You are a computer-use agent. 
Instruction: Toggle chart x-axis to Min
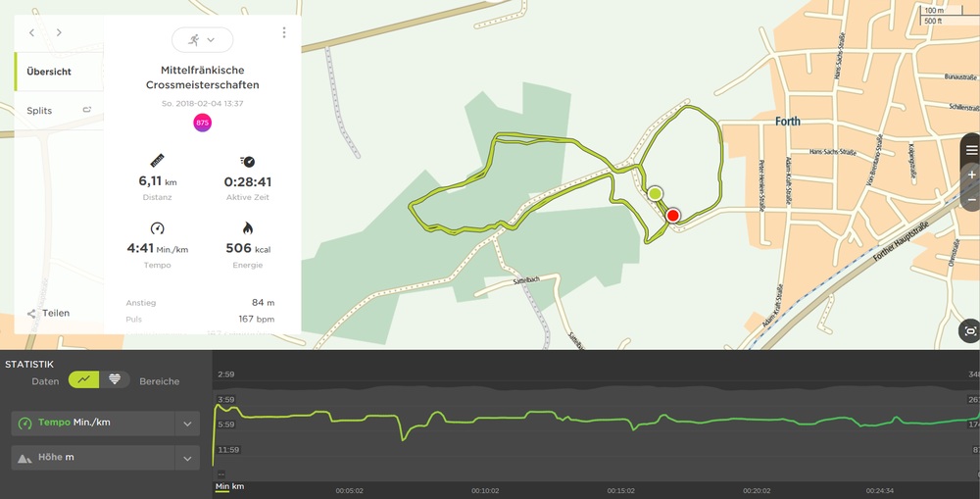(222, 486)
